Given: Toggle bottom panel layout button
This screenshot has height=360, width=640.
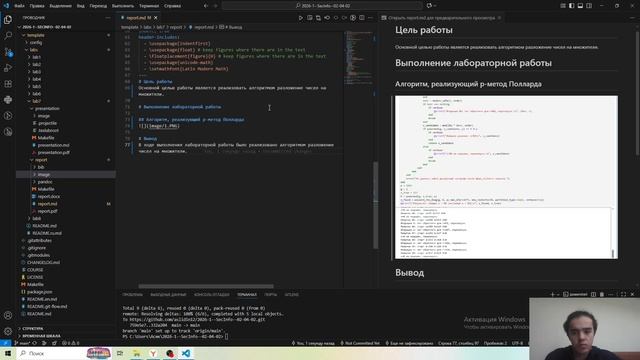Looking at the screenshot, I should tap(580, 6).
